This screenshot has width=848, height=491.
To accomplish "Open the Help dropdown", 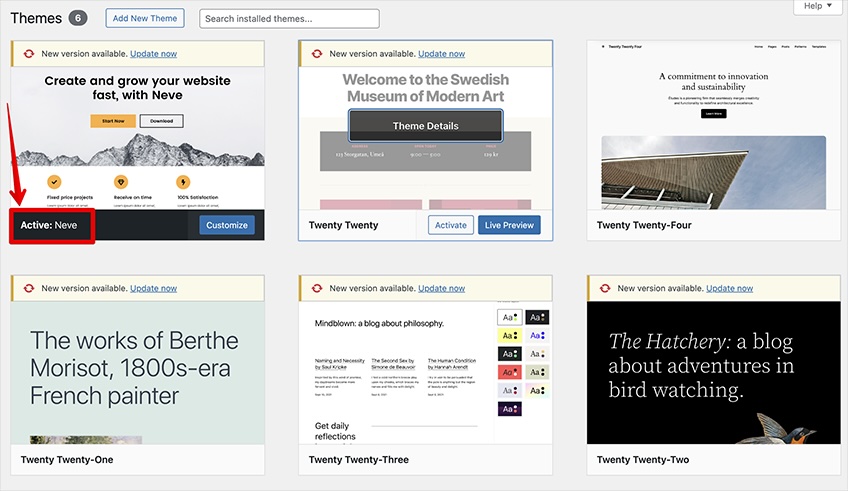I will pos(817,6).
